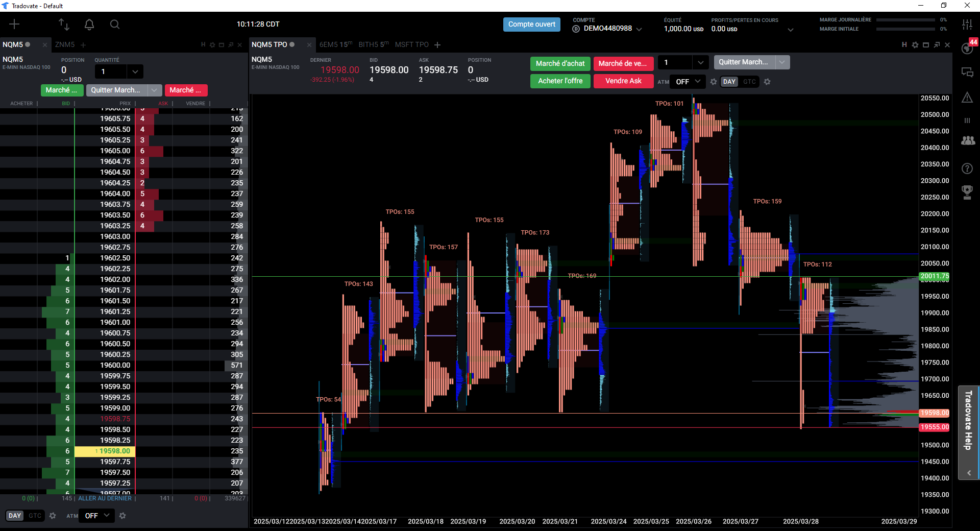
Task: Open the transfer arrows icon
Action: coord(64,24)
